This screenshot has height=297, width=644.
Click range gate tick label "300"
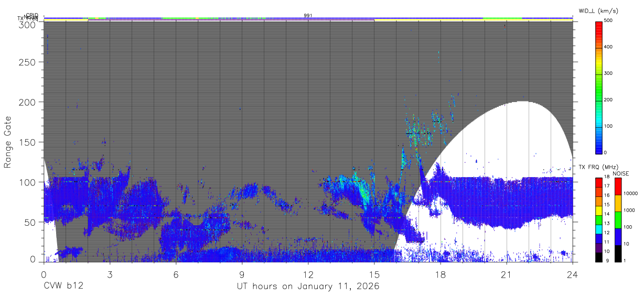26,25
